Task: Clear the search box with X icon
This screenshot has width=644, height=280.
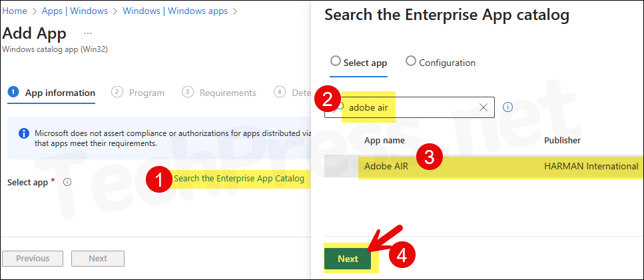Action: 483,108
